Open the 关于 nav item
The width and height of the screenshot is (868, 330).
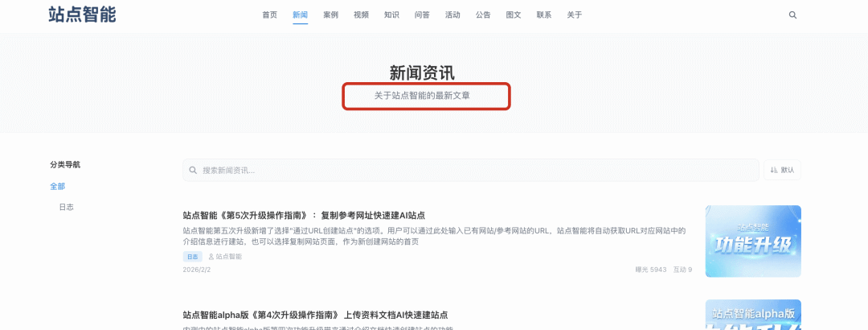point(574,15)
